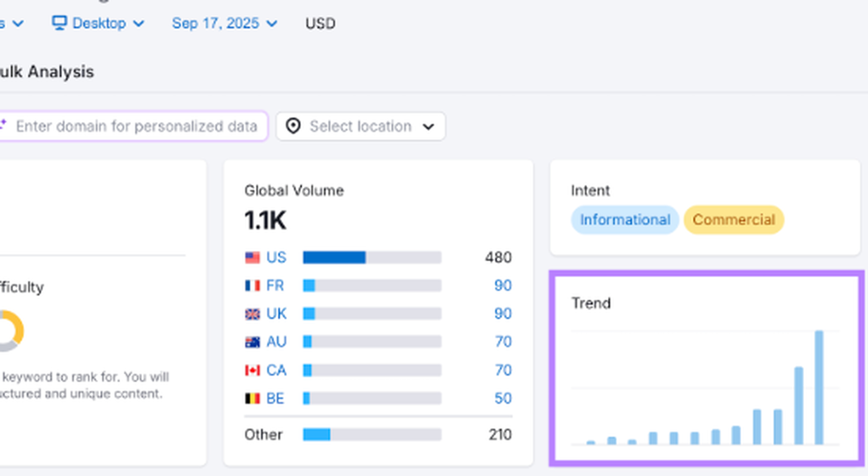Screen dimensions: 868x476
Task: Click the France flag icon
Action: 252,286
